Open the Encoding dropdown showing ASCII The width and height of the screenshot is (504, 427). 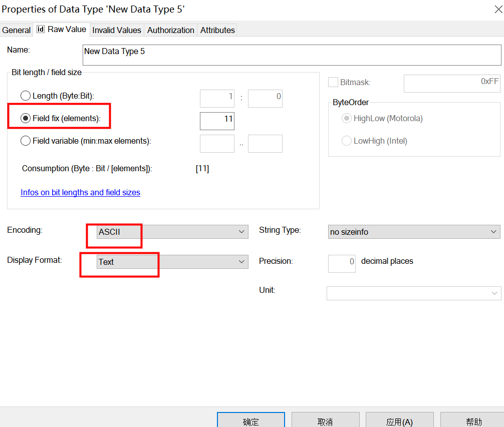click(x=172, y=232)
